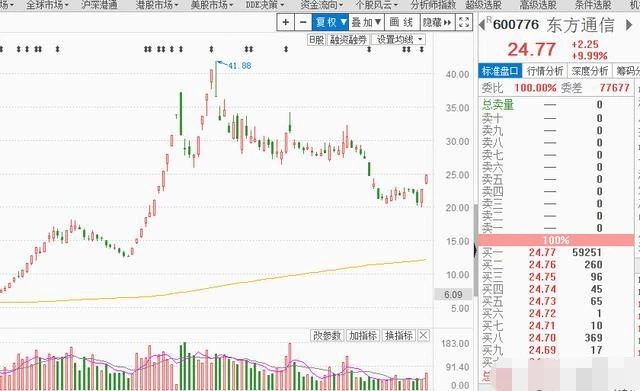Click the 买三 bid row at 24.75
Viewport: 640px width, 391px height.
[556, 277]
